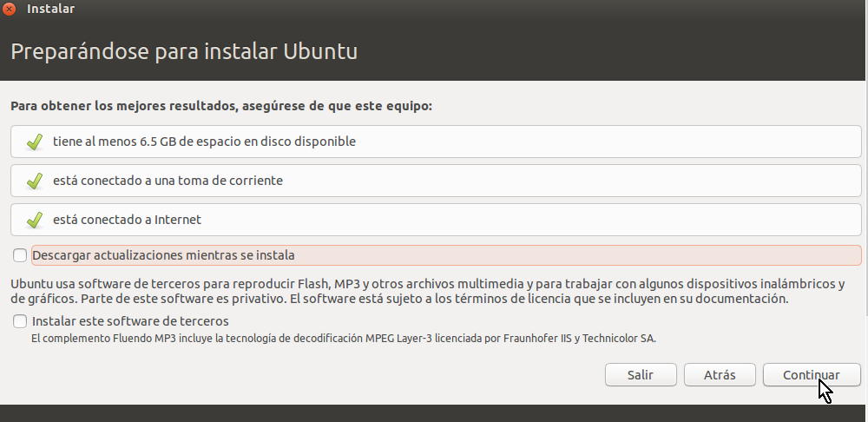Check 'Instalar este software de terceros'
The image size is (868, 422).
tap(20, 321)
